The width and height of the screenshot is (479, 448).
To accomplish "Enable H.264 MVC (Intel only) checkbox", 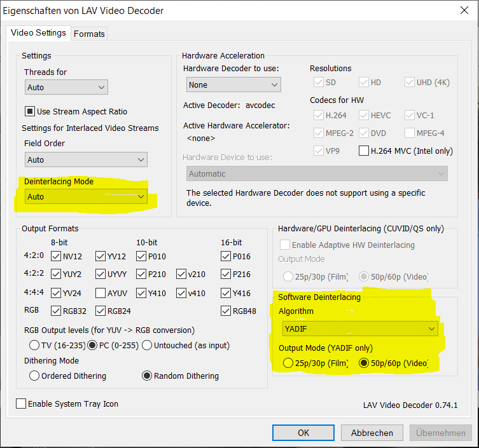I will coord(364,151).
